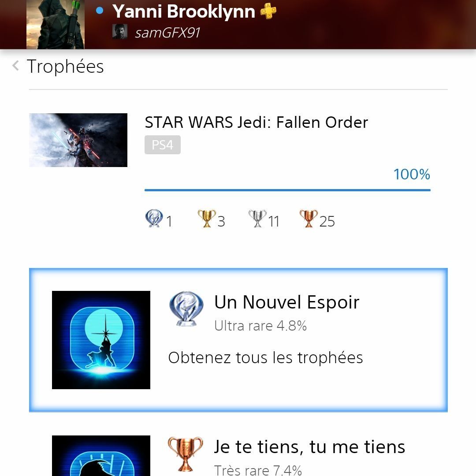The image size is (476, 476).
Task: Click the Yanni Brooklynn profile name
Action: (184, 11)
